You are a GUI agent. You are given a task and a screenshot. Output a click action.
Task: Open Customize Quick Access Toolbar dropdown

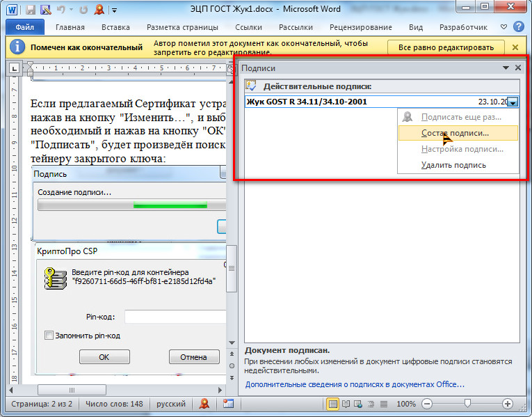(x=114, y=10)
